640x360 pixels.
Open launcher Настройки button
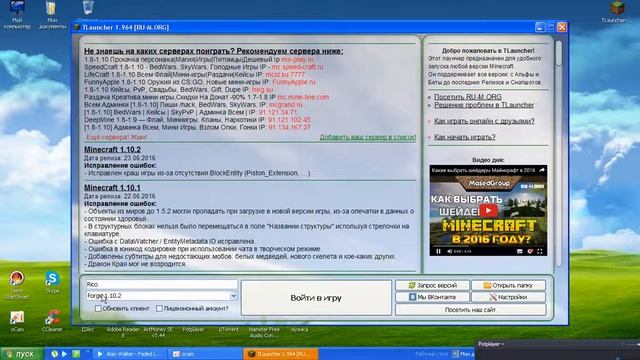click(x=508, y=297)
